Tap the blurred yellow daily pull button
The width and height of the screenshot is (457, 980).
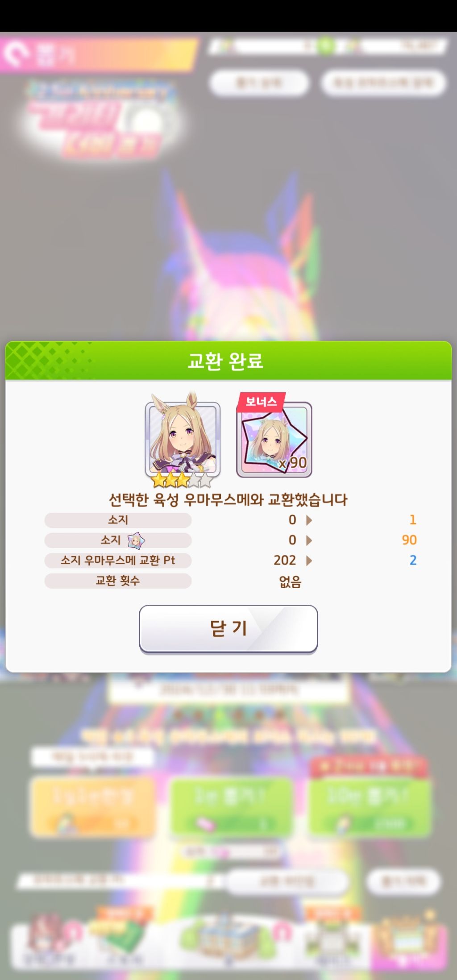click(93, 807)
